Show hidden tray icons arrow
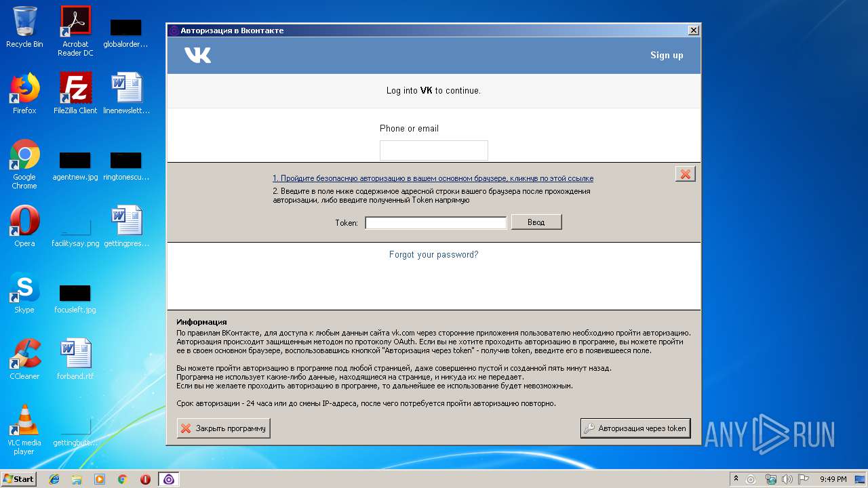This screenshot has width=868, height=488. pyautogui.click(x=736, y=479)
